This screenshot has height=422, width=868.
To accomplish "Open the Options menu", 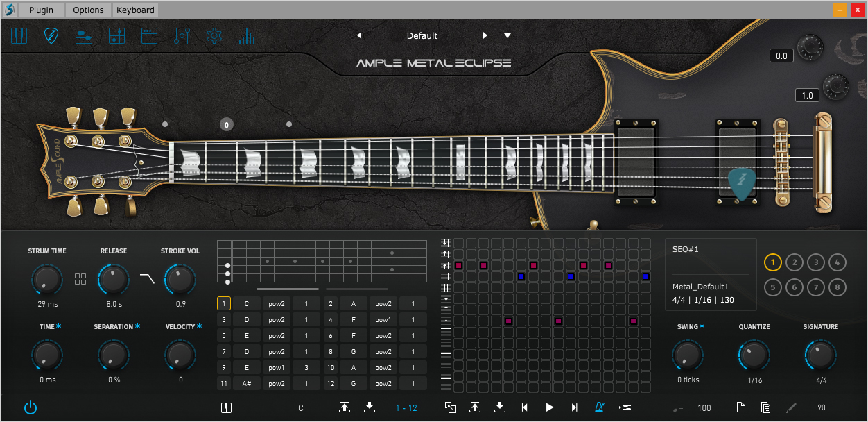I will click(x=89, y=10).
